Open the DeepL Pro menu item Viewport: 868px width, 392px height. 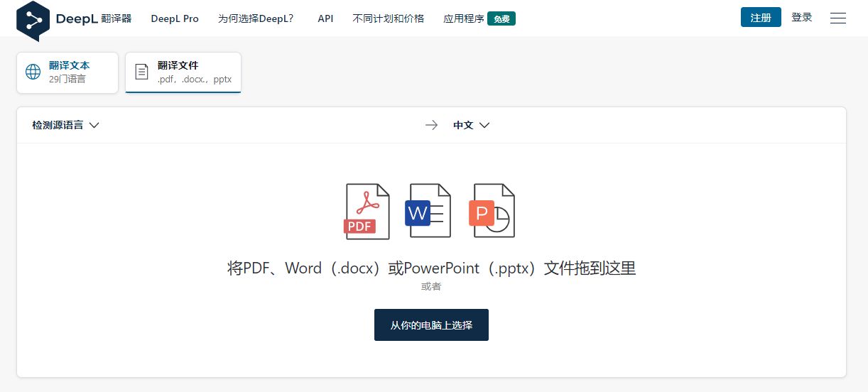pyautogui.click(x=175, y=18)
